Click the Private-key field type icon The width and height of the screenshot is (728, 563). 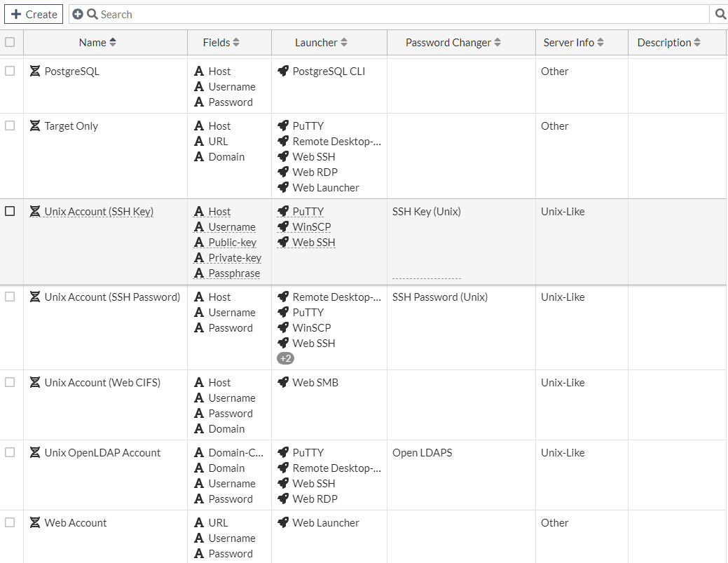coord(199,258)
